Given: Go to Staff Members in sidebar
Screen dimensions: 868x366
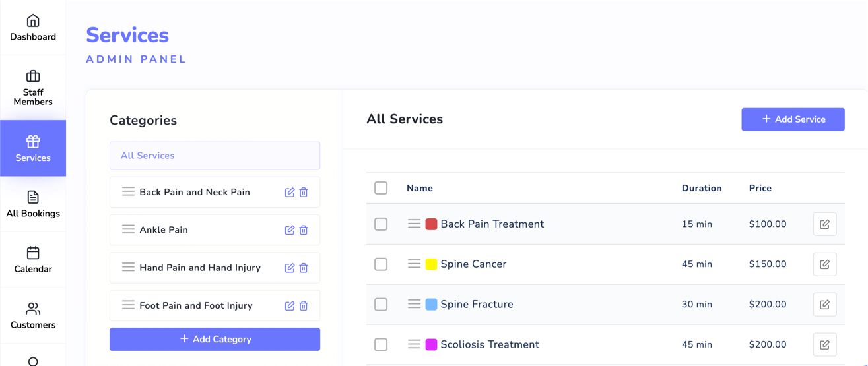Looking at the screenshot, I should 33,88.
